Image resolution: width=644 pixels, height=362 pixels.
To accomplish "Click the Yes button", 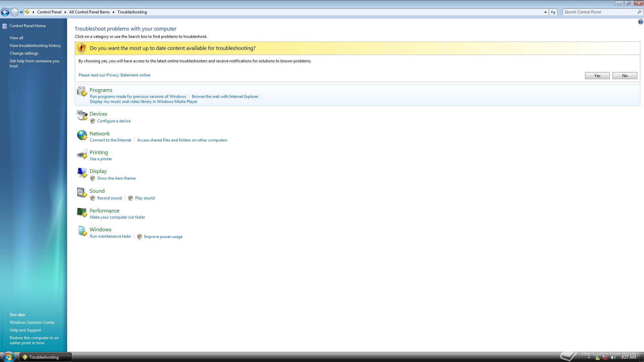I will click(597, 76).
